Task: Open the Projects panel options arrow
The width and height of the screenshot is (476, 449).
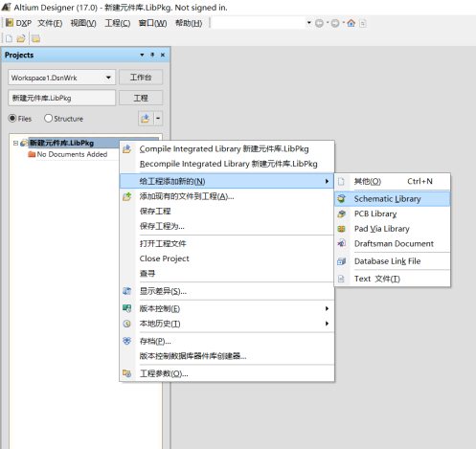Action: tap(142, 55)
